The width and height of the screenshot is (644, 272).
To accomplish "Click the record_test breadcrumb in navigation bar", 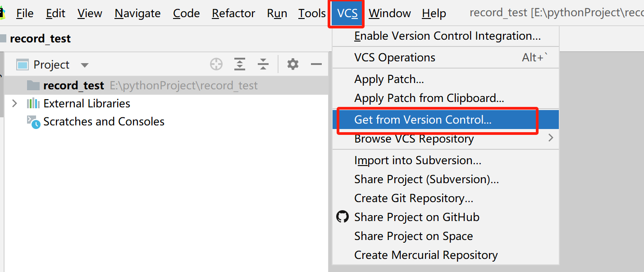I will 40,39.
